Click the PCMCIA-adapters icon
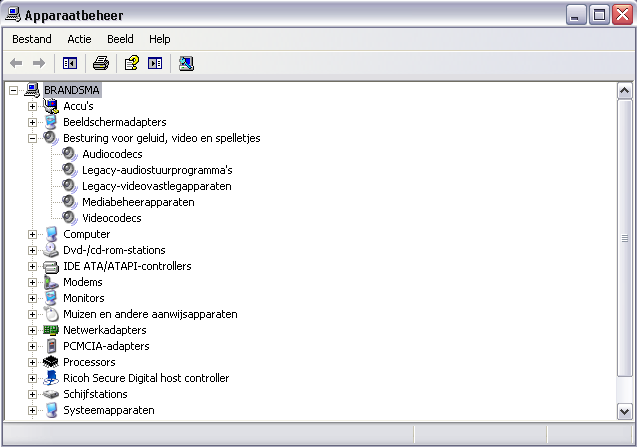The image size is (637, 447). coord(51,346)
